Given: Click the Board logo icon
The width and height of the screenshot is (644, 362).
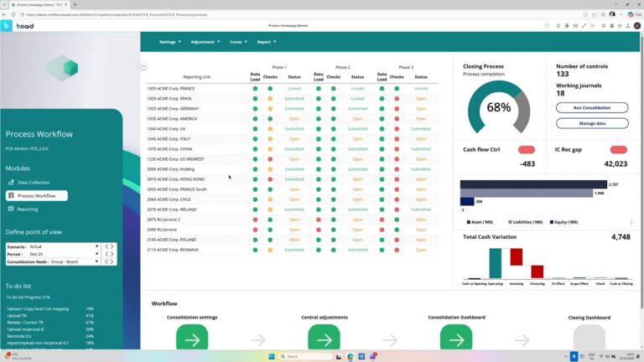Looking at the screenshot, I should tap(6, 25).
